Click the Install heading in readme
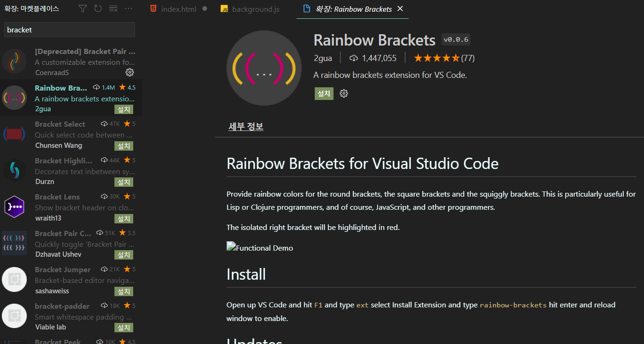Viewport: 644px width, 344px height. (246, 274)
